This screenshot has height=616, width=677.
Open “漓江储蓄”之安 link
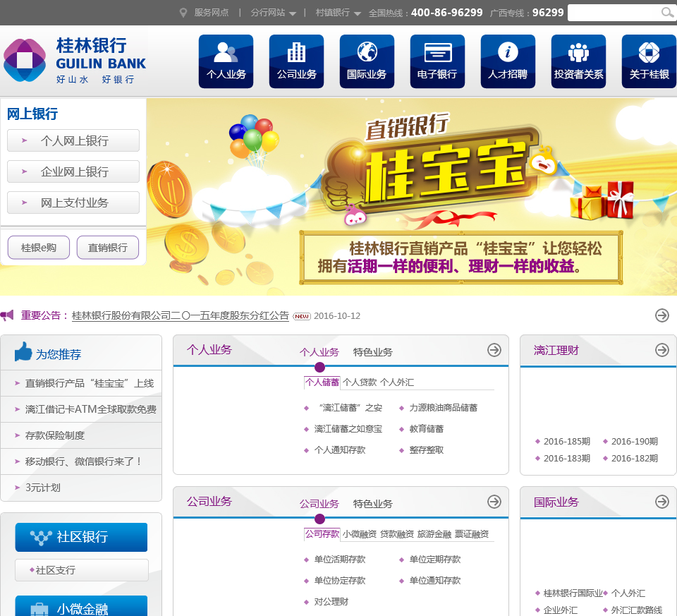(x=350, y=408)
